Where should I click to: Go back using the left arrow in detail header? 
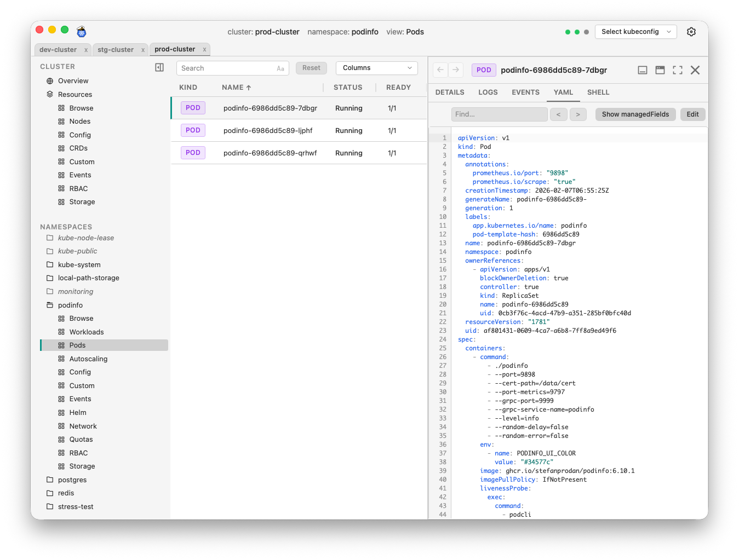[440, 70]
